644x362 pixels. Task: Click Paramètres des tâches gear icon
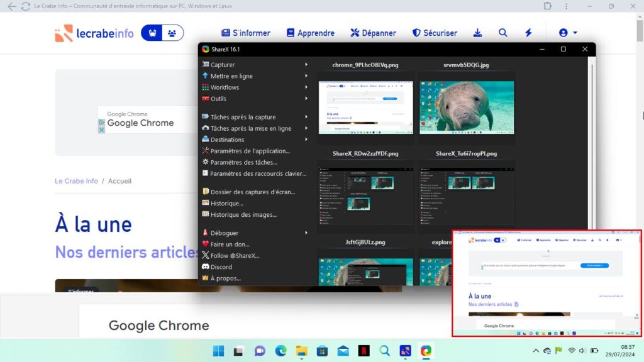(206, 162)
